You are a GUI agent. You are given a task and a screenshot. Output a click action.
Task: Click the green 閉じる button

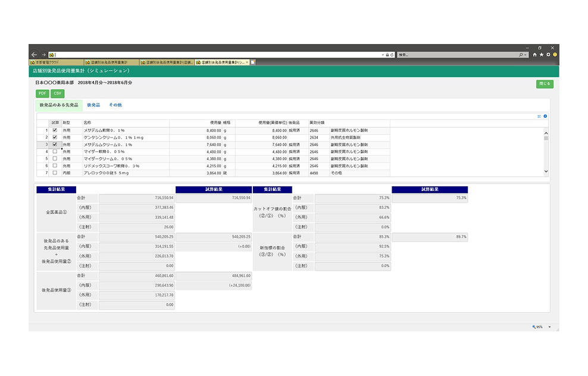click(545, 84)
